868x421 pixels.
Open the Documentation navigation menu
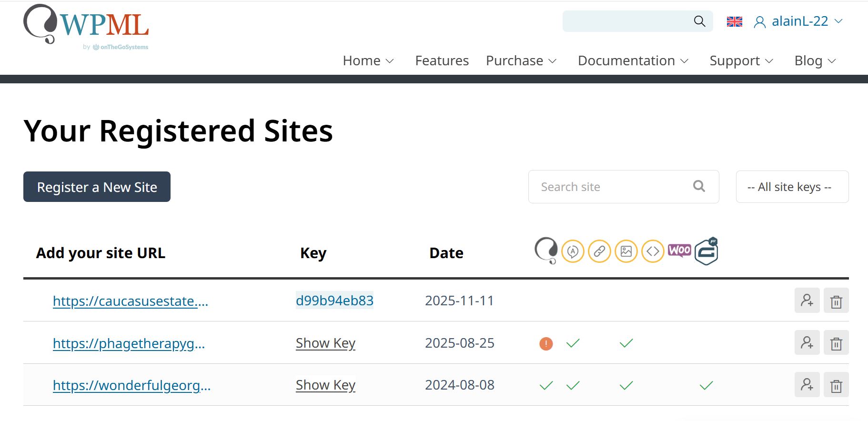click(633, 61)
